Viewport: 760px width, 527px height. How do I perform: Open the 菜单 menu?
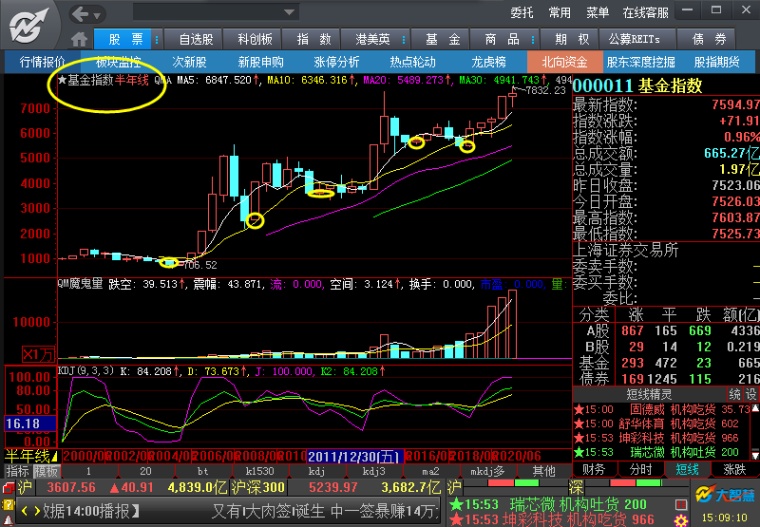coord(597,13)
